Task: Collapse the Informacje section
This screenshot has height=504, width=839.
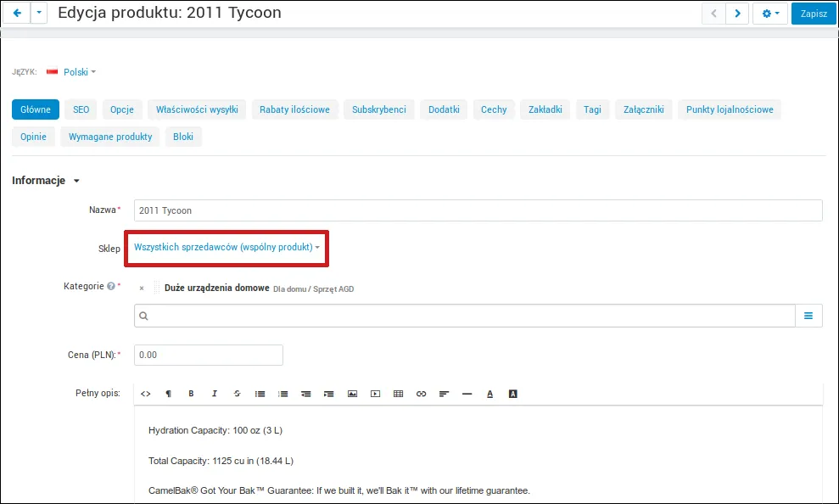Action: (46, 181)
